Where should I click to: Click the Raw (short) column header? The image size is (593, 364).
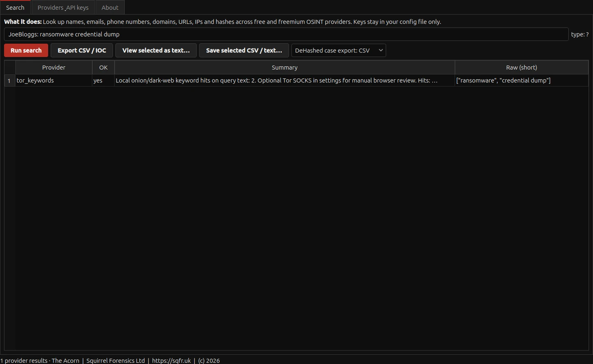coord(521,67)
